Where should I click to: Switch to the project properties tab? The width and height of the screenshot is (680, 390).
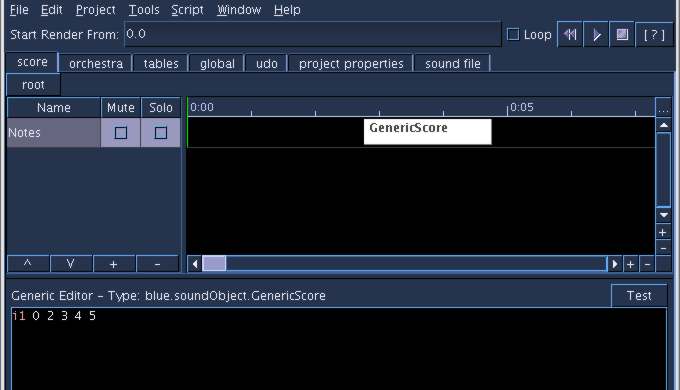point(351,63)
